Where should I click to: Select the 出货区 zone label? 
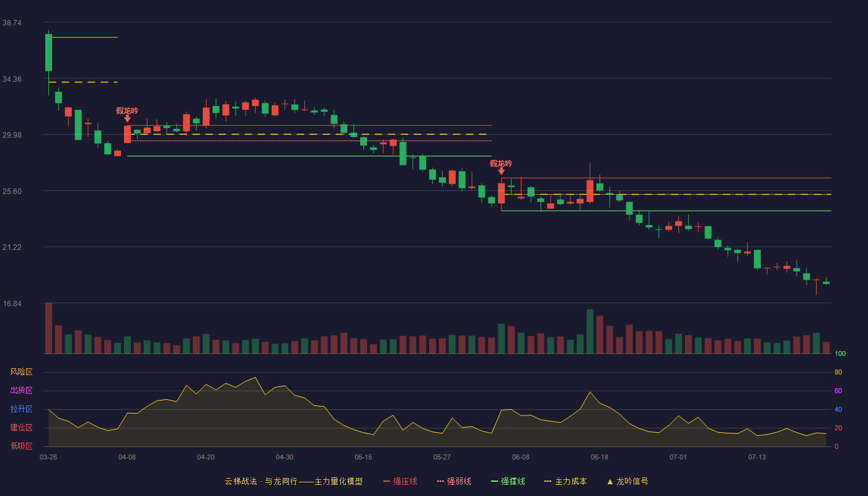pos(21,391)
